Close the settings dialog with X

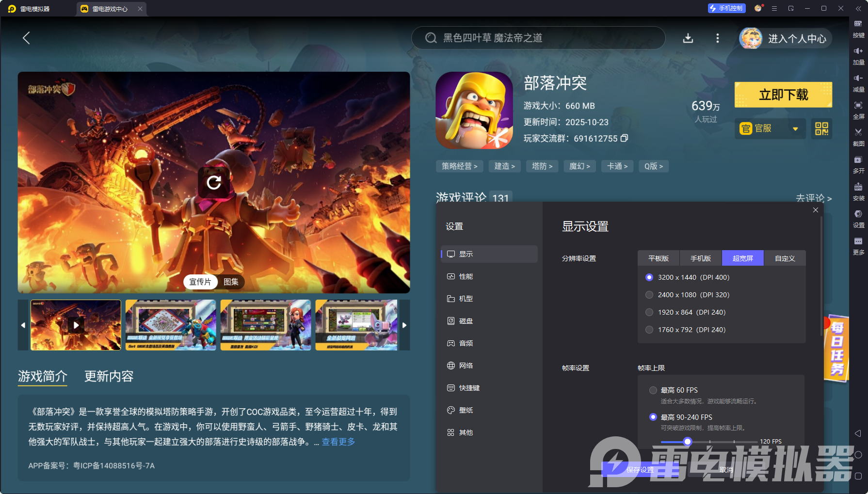point(816,210)
